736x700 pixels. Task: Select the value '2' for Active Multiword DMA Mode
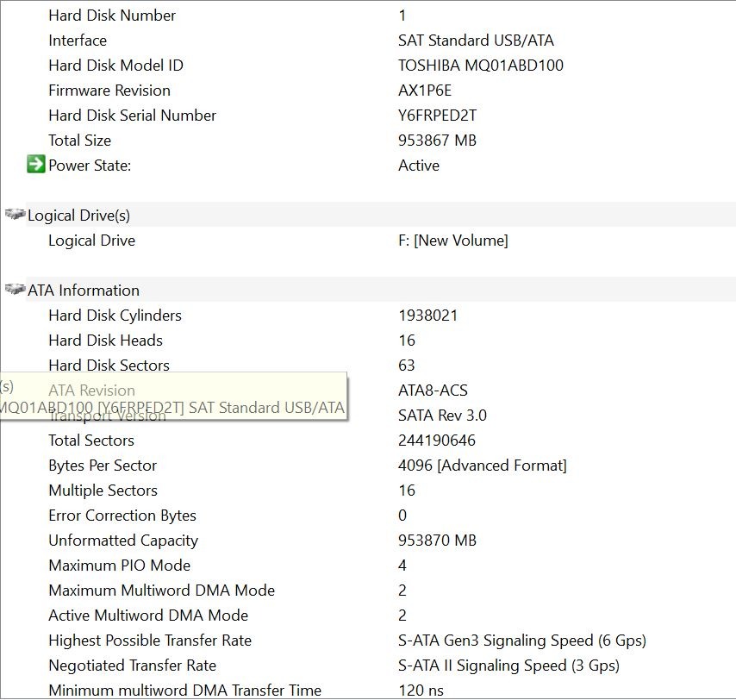(x=402, y=615)
